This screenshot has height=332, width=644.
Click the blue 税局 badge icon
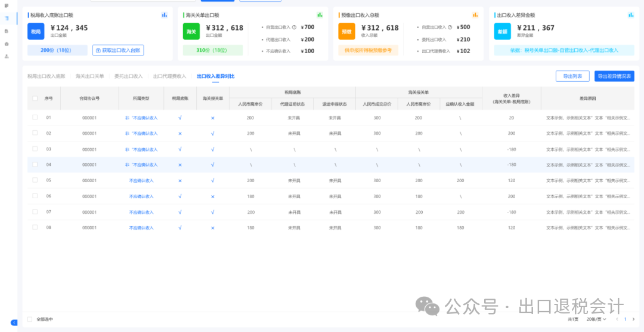pos(36,32)
